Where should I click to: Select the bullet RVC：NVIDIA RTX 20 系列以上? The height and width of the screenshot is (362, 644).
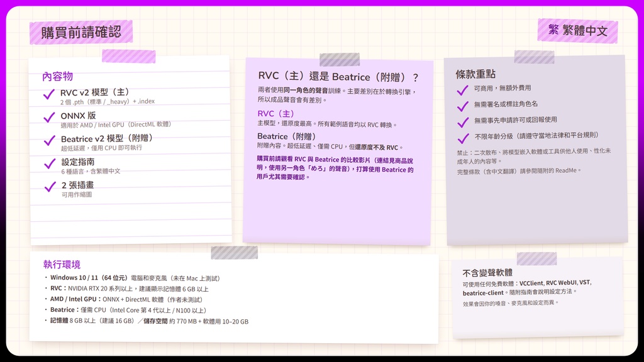127,288
